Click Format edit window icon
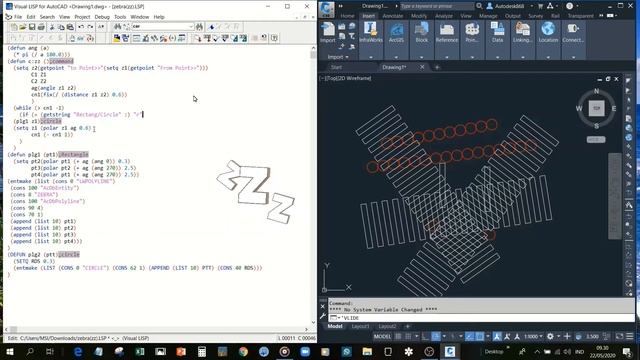The height and width of the screenshot is (360, 640). pyautogui.click(x=234, y=38)
